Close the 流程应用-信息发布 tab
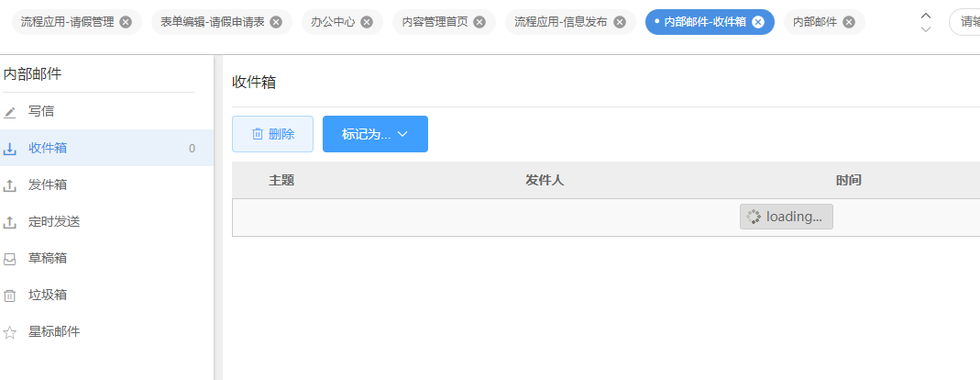 (620, 22)
